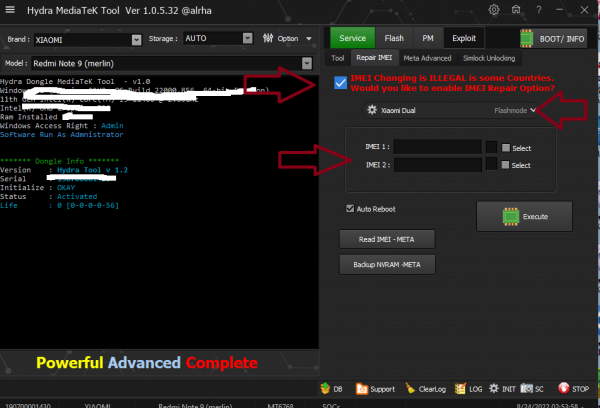Viewport: 600px width, 408px height.
Task: Tick Select checkbox for IMEI 2
Action: pyautogui.click(x=505, y=165)
